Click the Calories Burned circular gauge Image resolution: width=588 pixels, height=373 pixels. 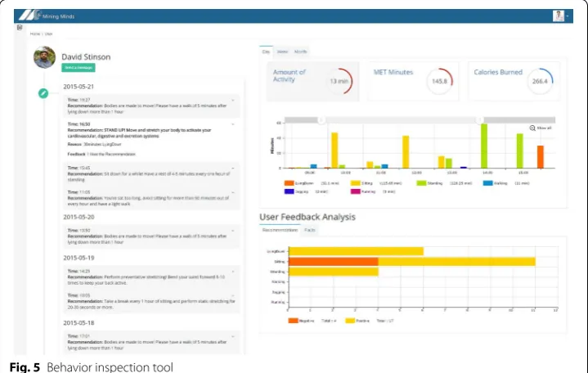click(x=540, y=81)
